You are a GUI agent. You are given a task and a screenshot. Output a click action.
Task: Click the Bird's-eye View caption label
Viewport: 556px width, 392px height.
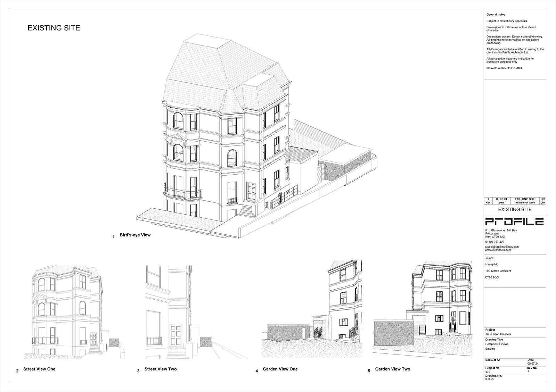[135, 235]
